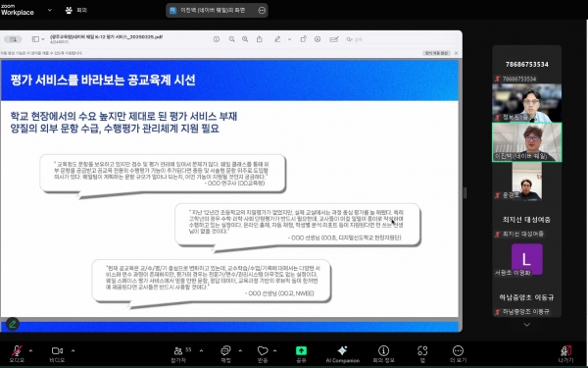Screen dimensions: 588x368
Task: Zoom in the PDF document
Action: [x=245, y=39]
